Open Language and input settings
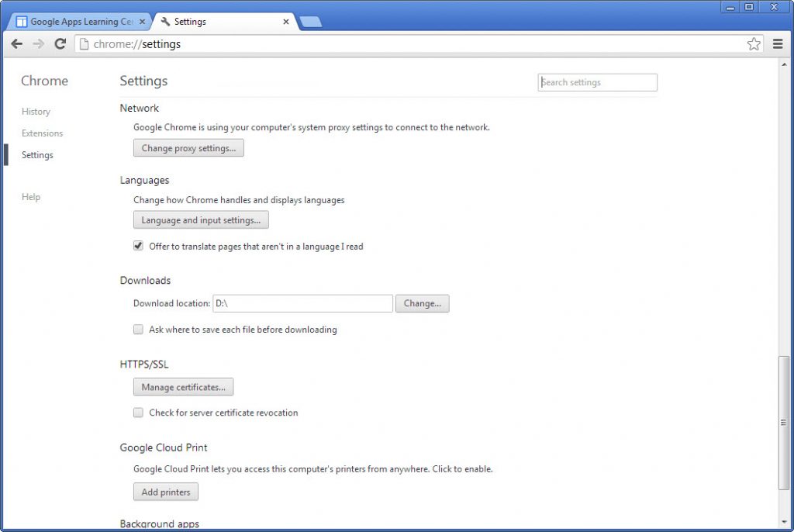Viewport: 794px width, 532px height. (x=201, y=220)
